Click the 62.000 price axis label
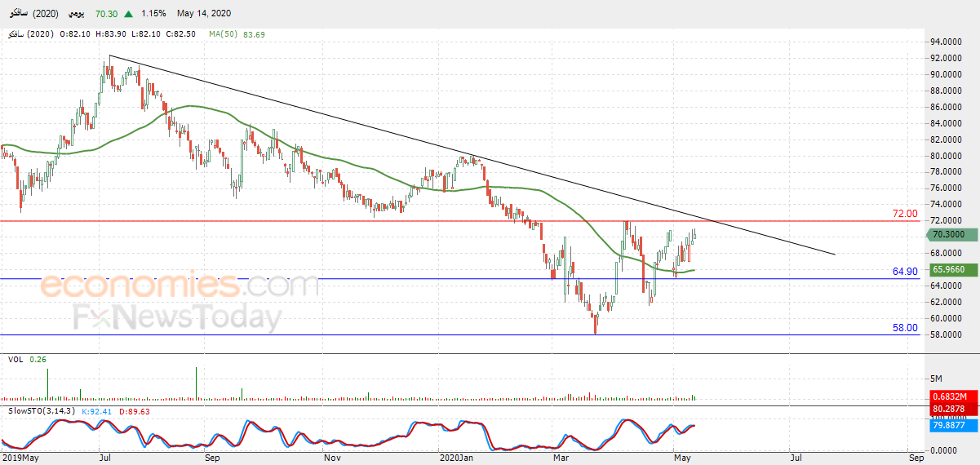This screenshot has height=465, width=980. tap(944, 303)
